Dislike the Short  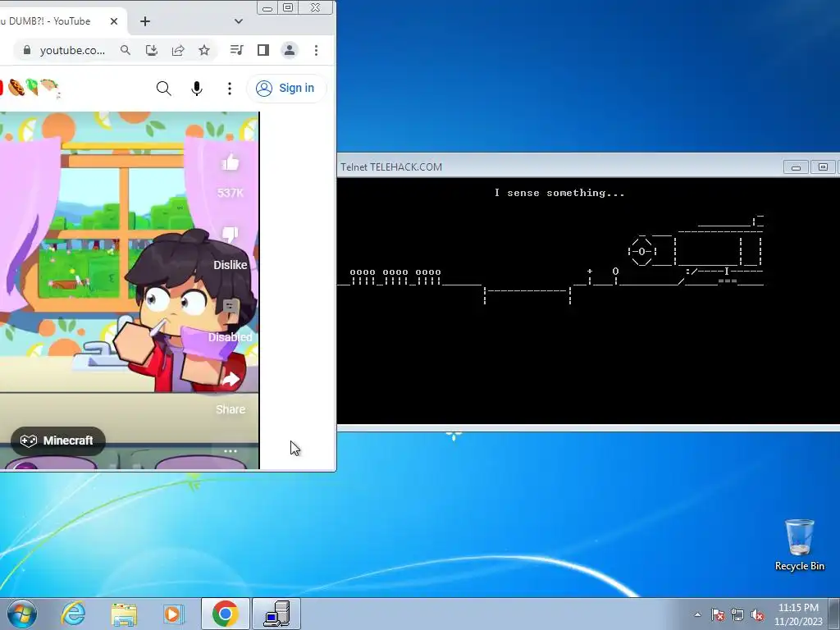click(x=231, y=235)
